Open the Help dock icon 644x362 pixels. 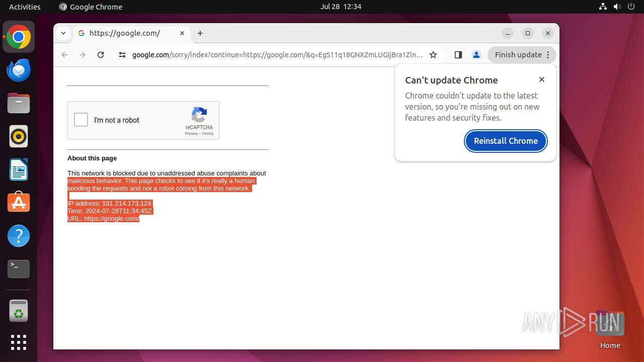[x=19, y=236]
